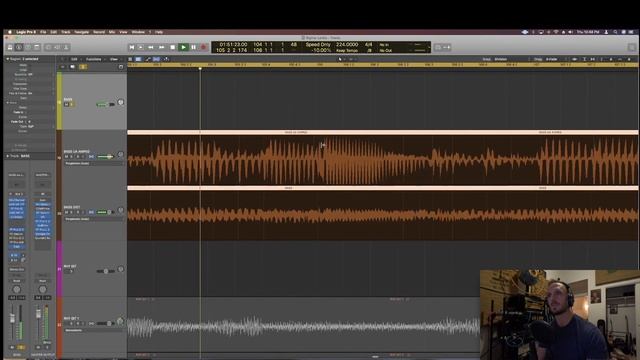Screen dimensions: 640x360
Task: Open the File menu
Action: tap(43, 32)
